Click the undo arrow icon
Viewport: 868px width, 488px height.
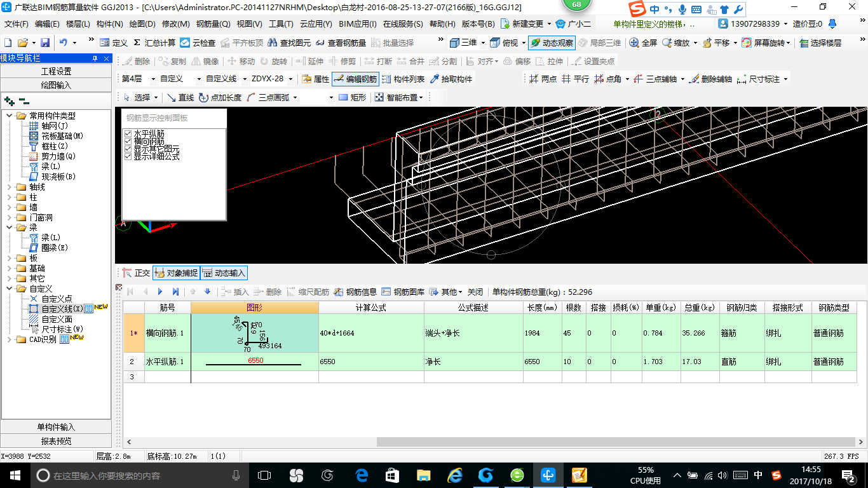[x=64, y=43]
